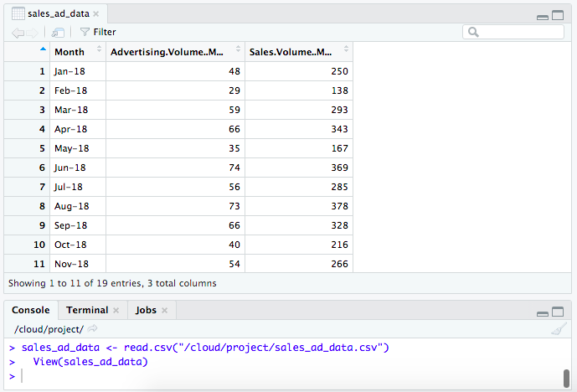Clear the console with the broom icon
Viewport: 577px width, 392px height.
(x=559, y=329)
